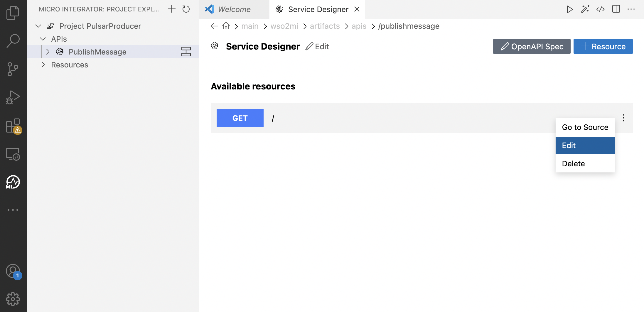Choose Delete from the resource context menu
Image resolution: width=644 pixels, height=312 pixels.
585,164
